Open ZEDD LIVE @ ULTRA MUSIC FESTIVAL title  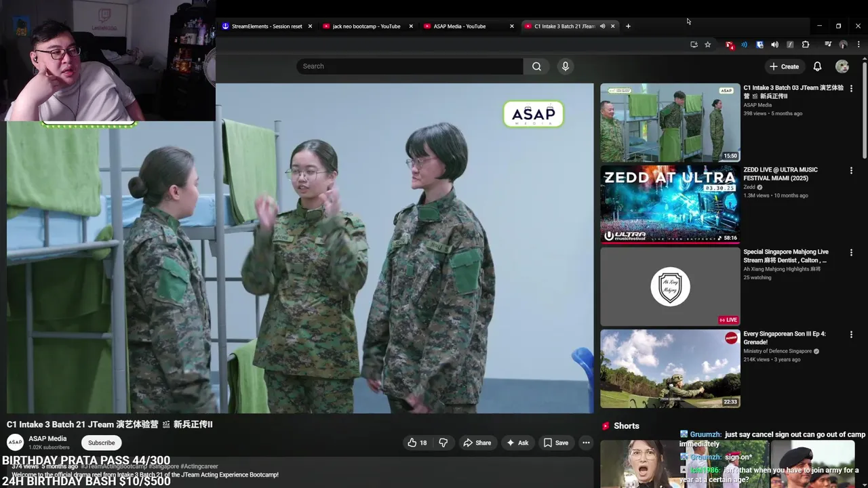coord(781,174)
